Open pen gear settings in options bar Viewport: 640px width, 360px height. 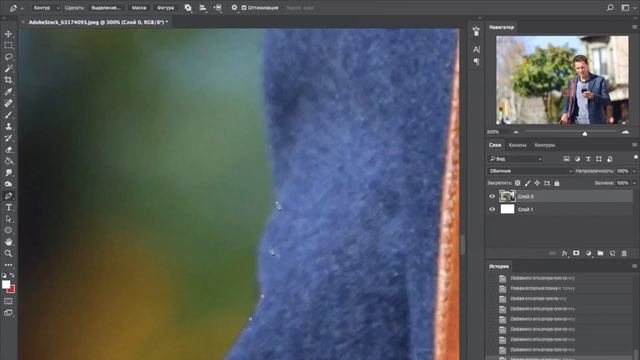coord(234,8)
